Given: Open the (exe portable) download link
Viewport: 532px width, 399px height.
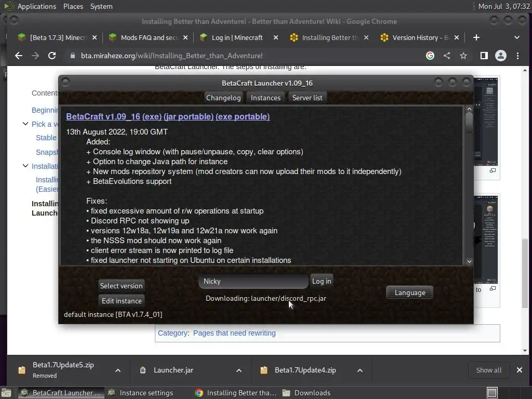Looking at the screenshot, I should [x=243, y=116].
